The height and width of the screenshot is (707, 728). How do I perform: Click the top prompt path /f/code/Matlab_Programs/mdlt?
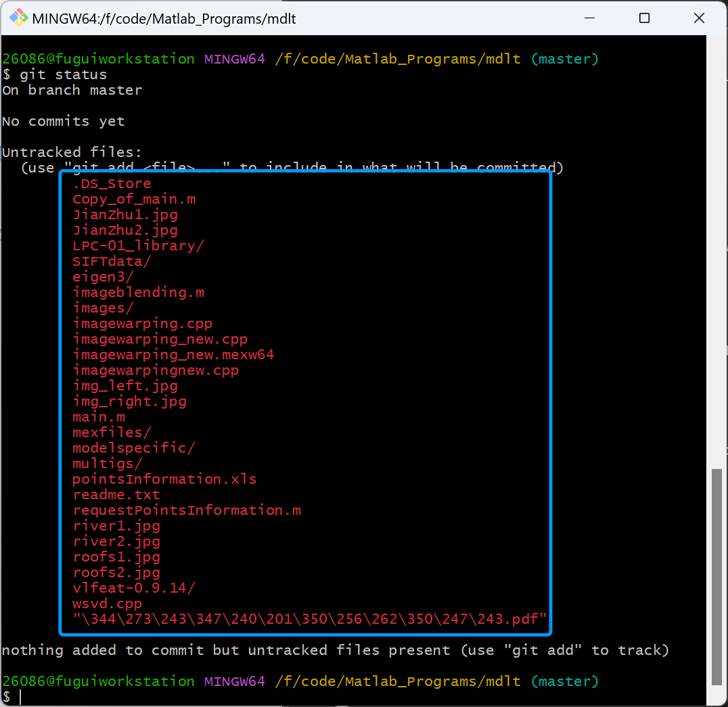tap(398, 59)
